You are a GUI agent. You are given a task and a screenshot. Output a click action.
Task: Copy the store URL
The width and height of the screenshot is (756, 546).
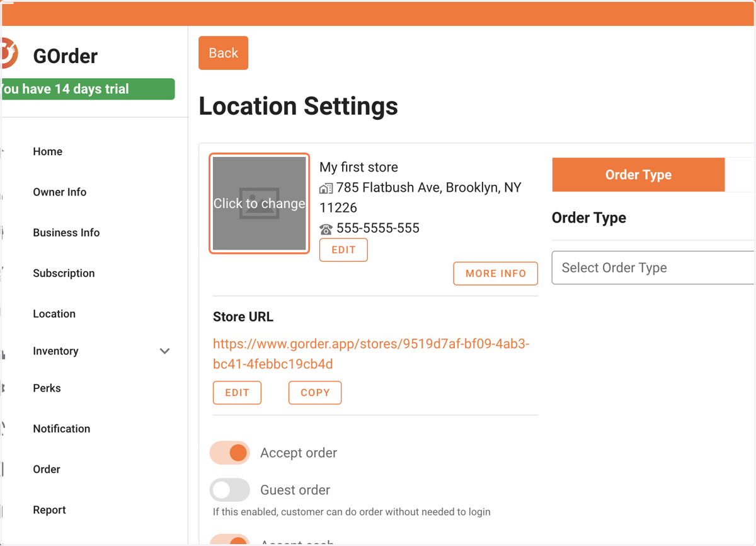[315, 392]
